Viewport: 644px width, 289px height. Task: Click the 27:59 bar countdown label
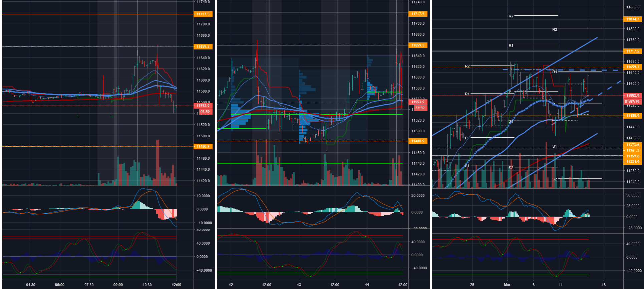(x=420, y=108)
